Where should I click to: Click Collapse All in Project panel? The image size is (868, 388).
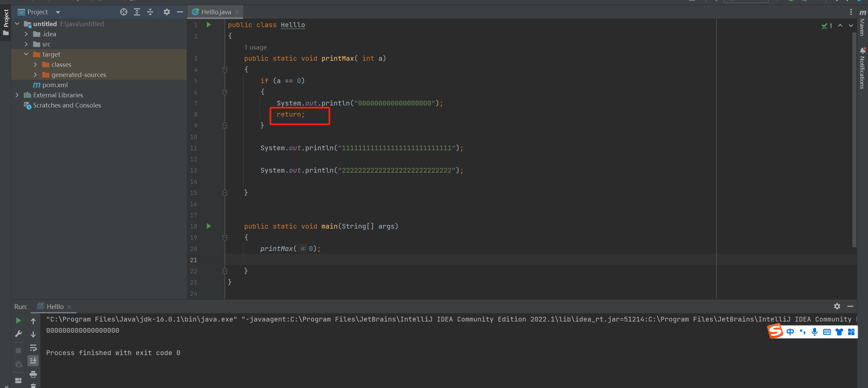pos(150,12)
